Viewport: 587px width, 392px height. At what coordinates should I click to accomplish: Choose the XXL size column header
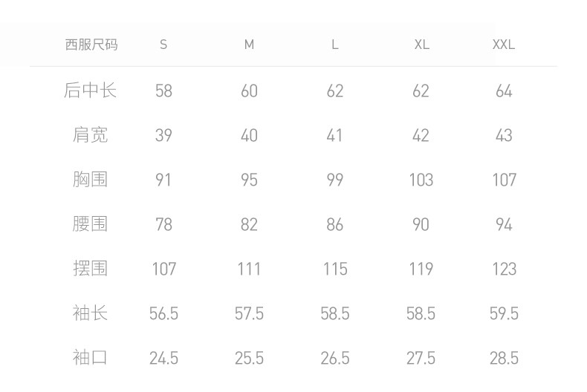click(504, 45)
